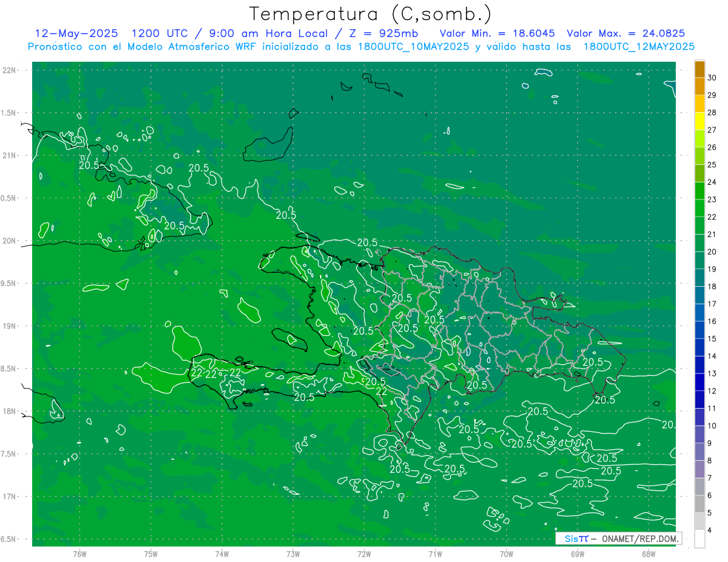Viewport: 728px width, 562px height.
Task: Click the "75W" longitude label
Action: (150, 554)
